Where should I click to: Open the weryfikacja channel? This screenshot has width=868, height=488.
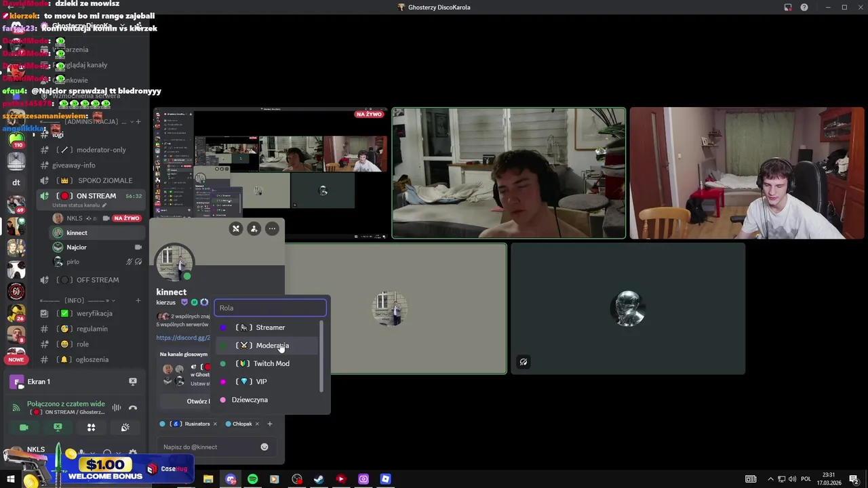click(92, 314)
